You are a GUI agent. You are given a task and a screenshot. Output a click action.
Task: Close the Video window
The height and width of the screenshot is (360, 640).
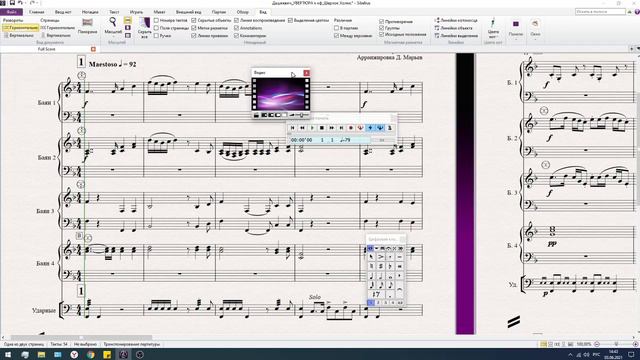point(306,73)
